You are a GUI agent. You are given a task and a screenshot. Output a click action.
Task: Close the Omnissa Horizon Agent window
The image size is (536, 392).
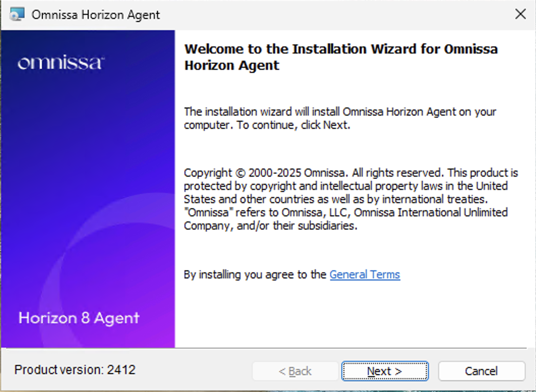click(520, 14)
